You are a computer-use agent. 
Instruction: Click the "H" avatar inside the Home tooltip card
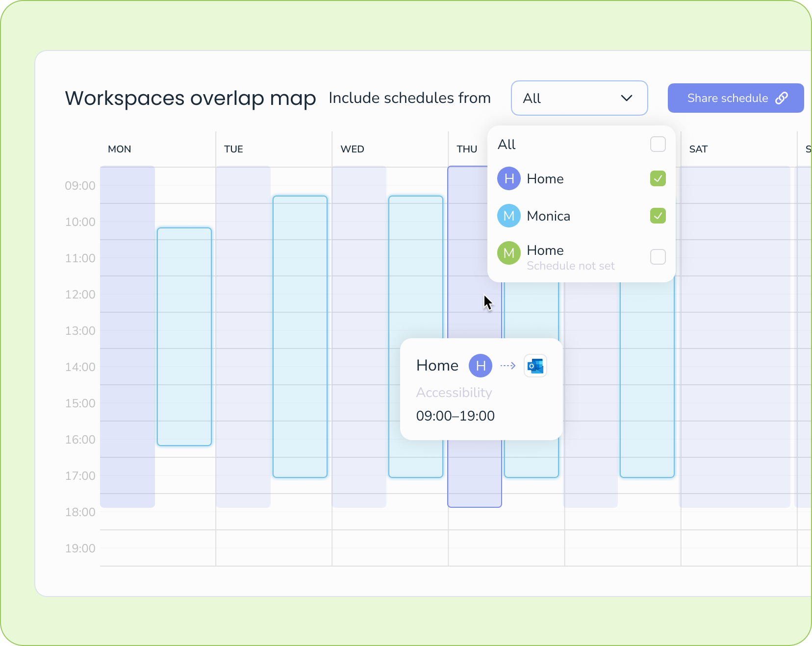480,366
